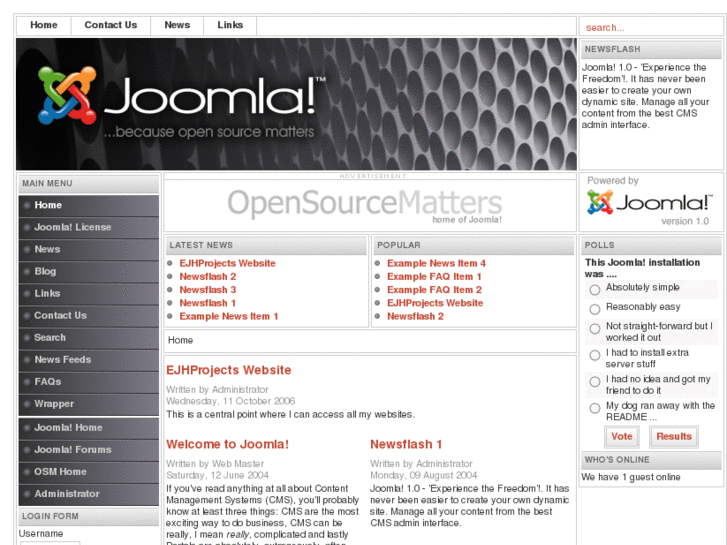The width and height of the screenshot is (727, 545).
Task: Click the Results button in Polls
Action: click(x=674, y=437)
